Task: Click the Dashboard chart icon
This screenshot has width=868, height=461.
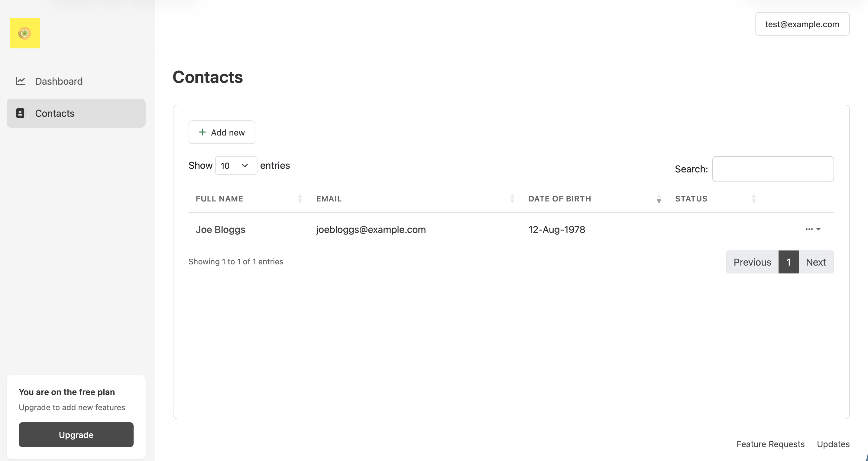Action: coord(21,81)
